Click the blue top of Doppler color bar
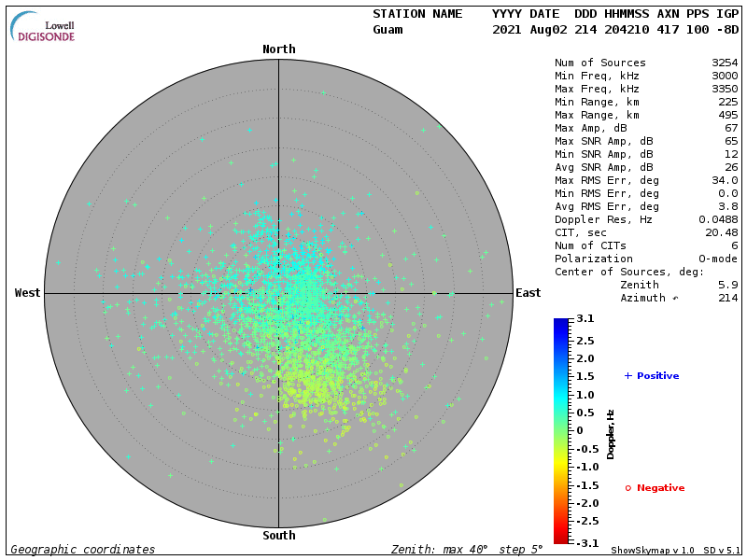Viewport: 747px width, 560px height. (x=560, y=324)
